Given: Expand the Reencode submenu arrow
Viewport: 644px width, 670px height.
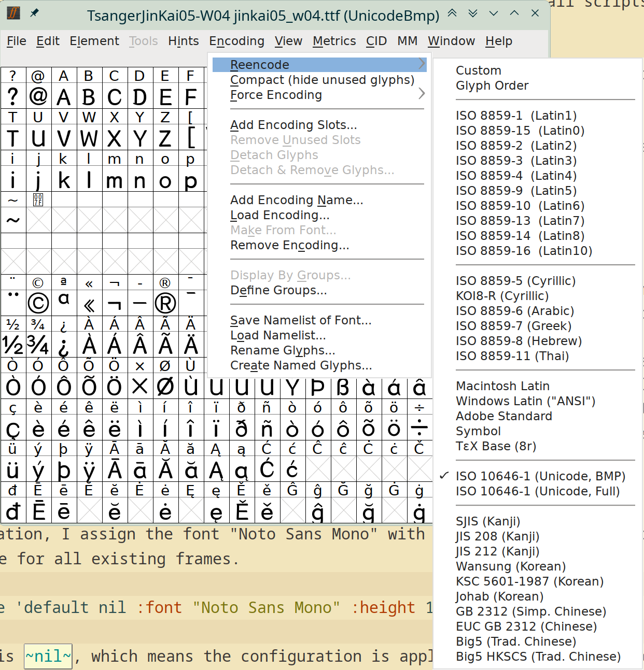Looking at the screenshot, I should click(x=422, y=64).
